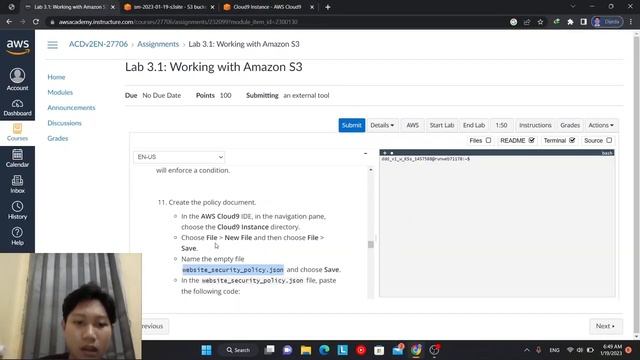
Task: Click the AWS logo in the sidebar
Action: tap(18, 47)
